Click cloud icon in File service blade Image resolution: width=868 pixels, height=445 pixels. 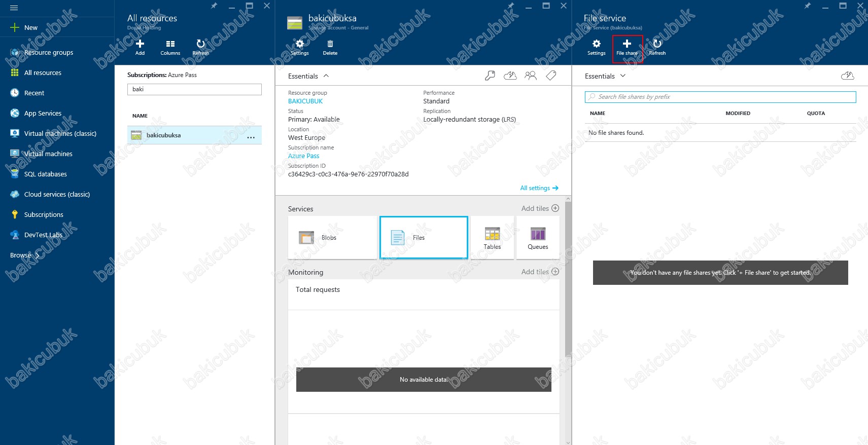pos(848,76)
